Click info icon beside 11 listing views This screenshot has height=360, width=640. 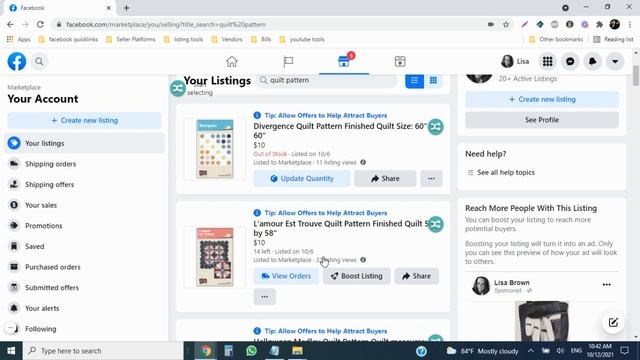point(363,162)
